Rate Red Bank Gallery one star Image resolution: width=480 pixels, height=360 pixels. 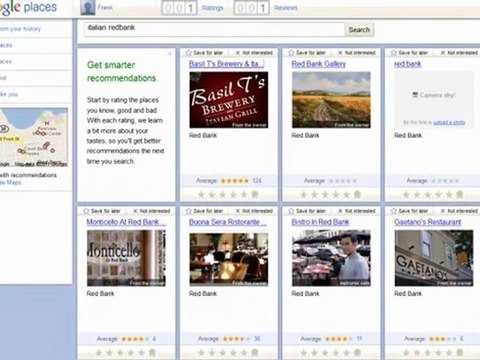pos(304,195)
